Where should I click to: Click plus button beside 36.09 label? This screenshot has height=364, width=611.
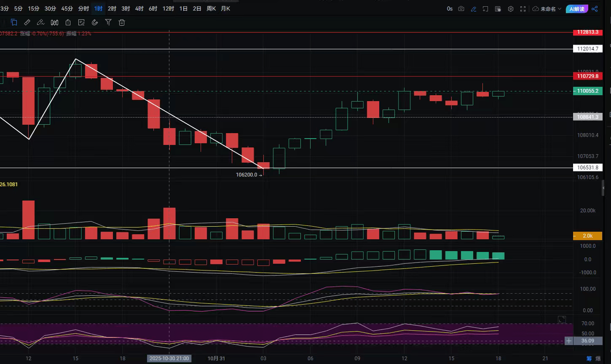[569, 341]
